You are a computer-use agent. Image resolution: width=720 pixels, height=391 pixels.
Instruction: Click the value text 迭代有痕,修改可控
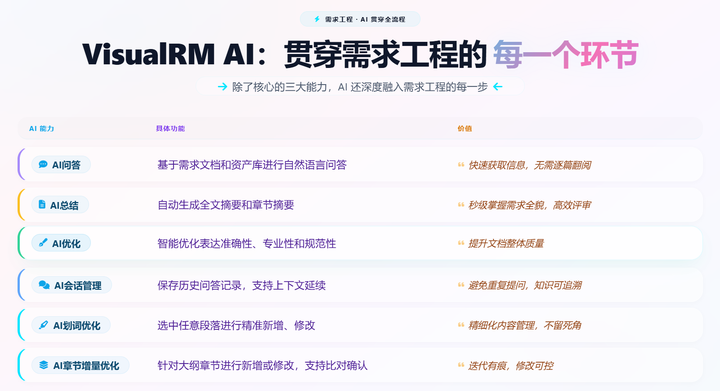(510, 366)
